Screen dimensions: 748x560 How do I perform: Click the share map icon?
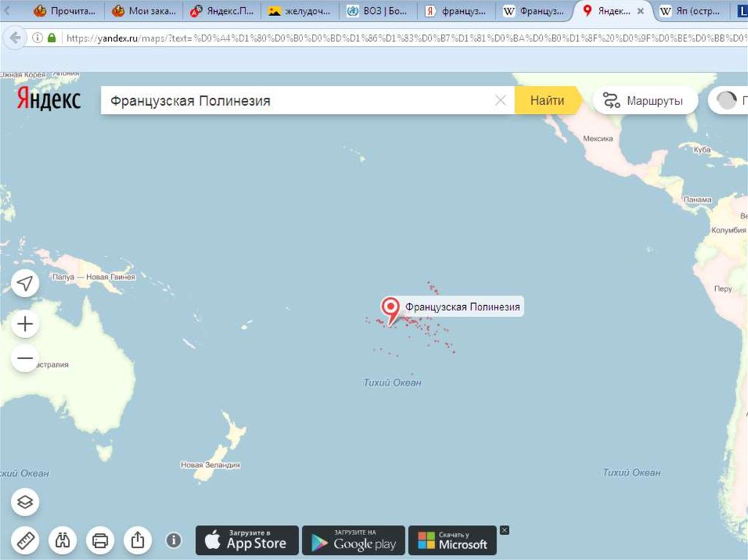click(137, 540)
